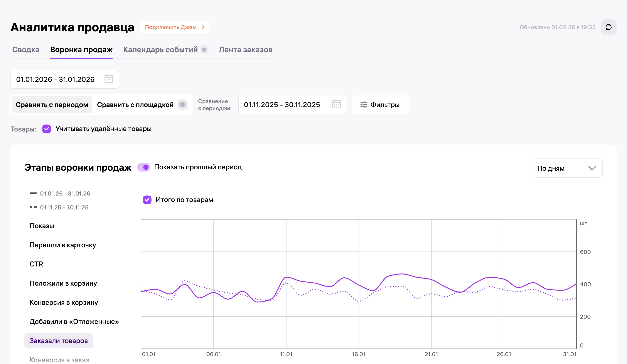Open the Фильтры button
The height and width of the screenshot is (364, 627).
tap(381, 105)
